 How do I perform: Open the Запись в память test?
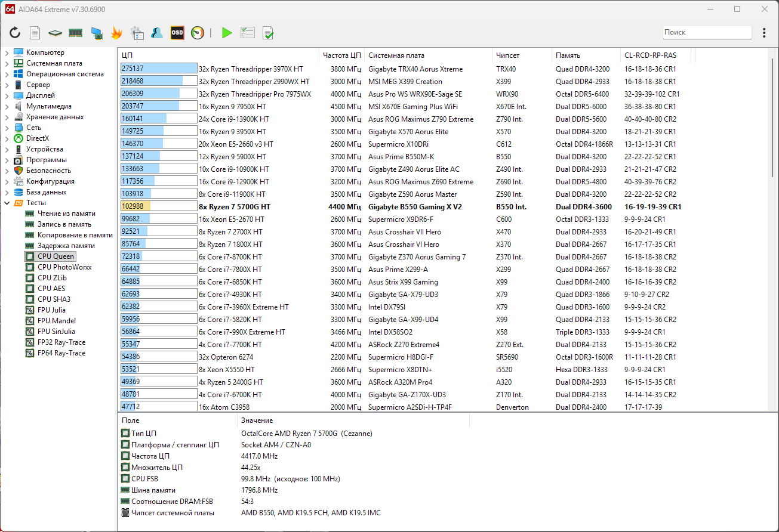point(64,224)
